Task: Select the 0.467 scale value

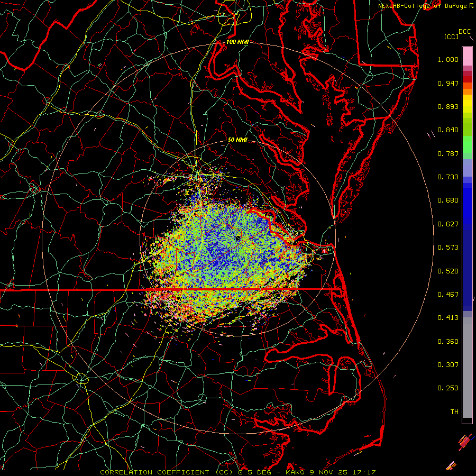Action: coord(448,295)
